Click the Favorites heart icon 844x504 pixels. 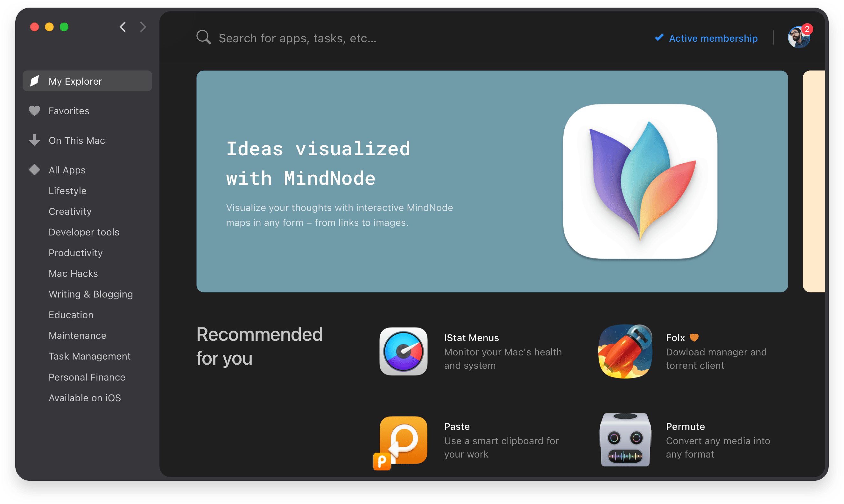(35, 111)
